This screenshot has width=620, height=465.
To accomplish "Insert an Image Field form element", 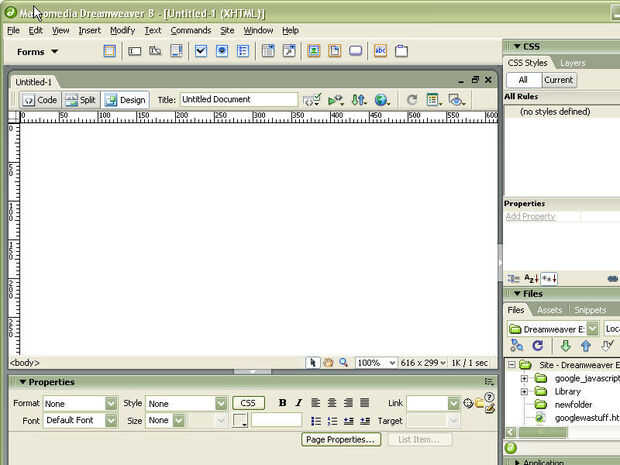I will pos(314,51).
